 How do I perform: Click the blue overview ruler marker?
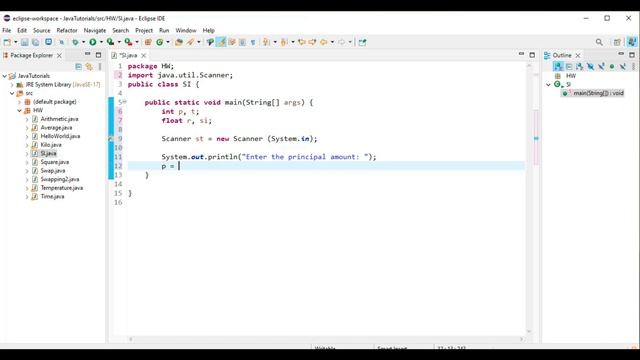[536, 138]
